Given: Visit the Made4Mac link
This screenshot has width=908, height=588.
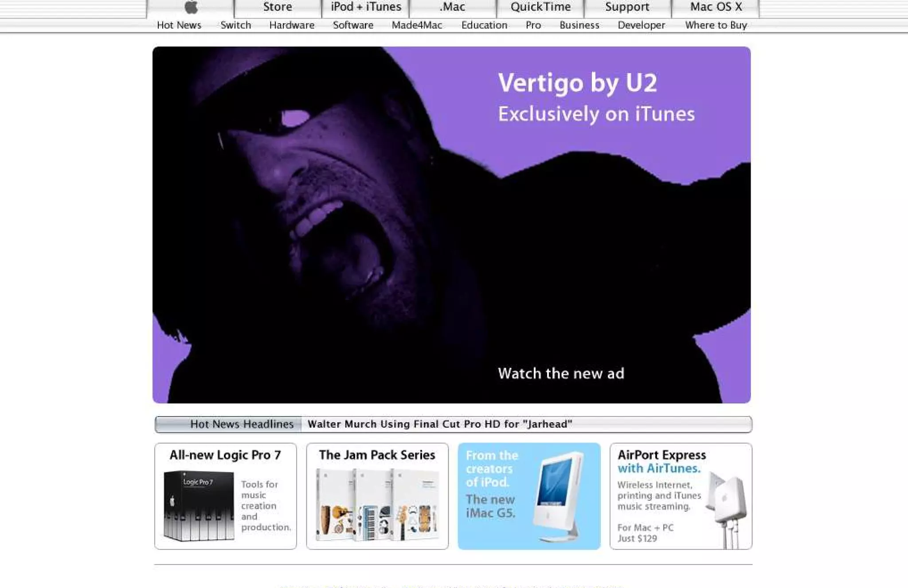Looking at the screenshot, I should 417,25.
